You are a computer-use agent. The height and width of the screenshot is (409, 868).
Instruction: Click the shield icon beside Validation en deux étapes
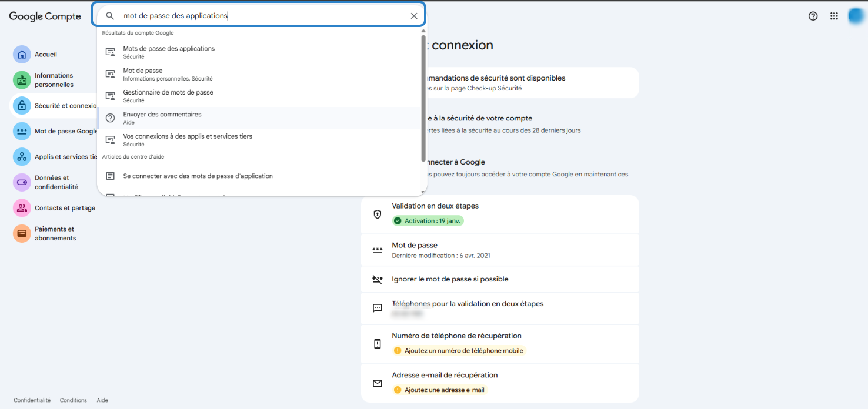click(378, 214)
